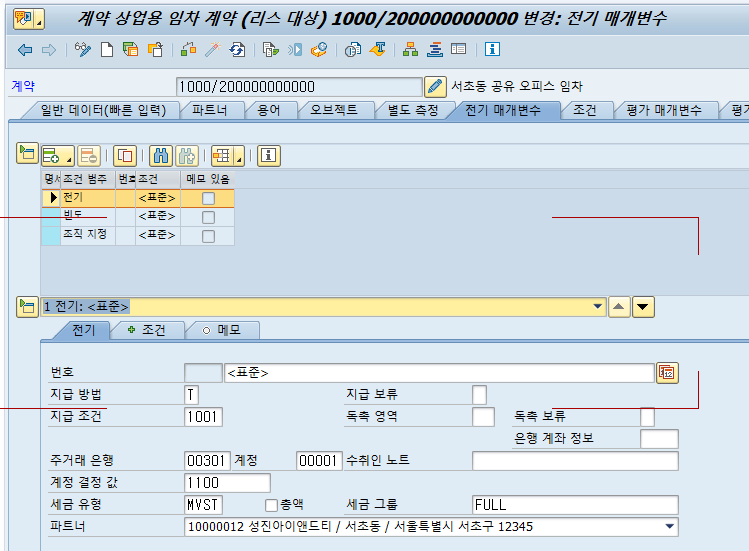Select the 조직 지정 table row
Screen dimensions: 749x551
pos(138,236)
